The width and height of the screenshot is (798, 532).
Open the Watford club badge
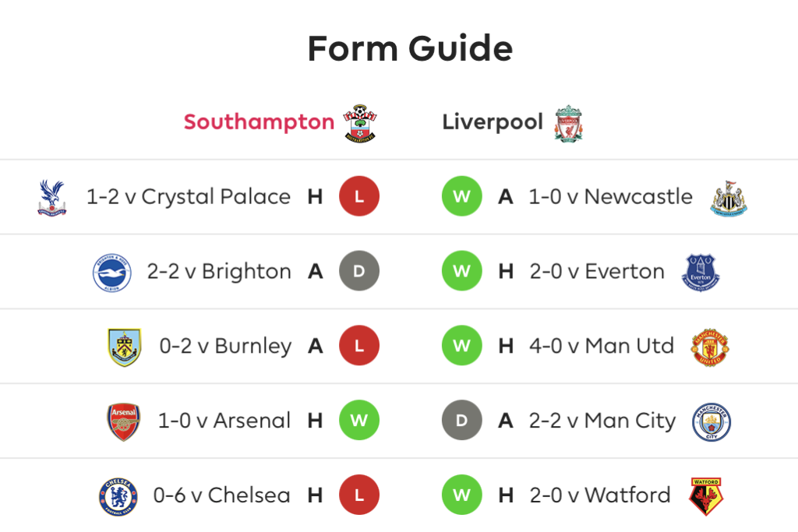pyautogui.click(x=706, y=496)
